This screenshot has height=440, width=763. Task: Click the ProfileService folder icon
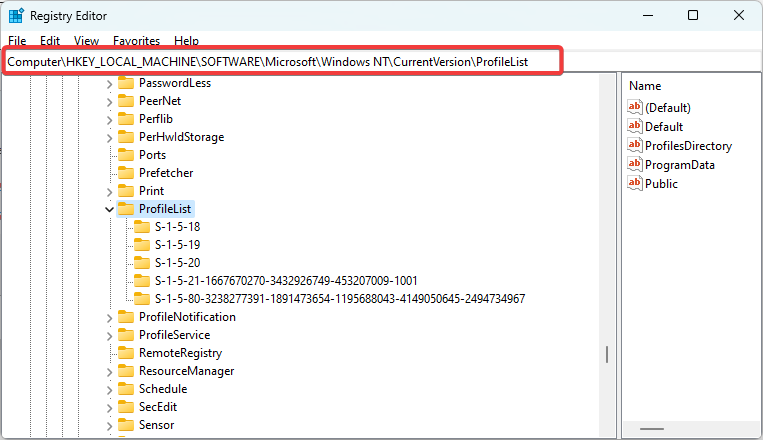[126, 335]
